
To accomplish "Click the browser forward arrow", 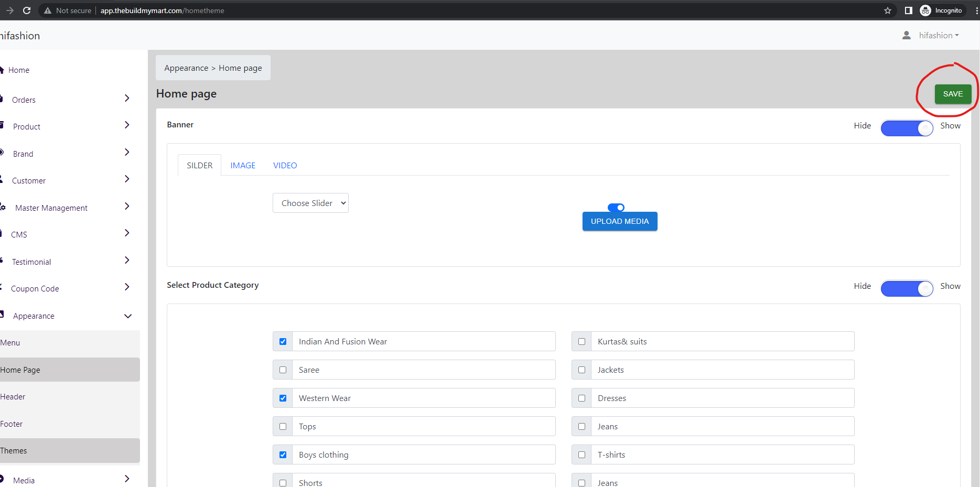I will click(x=9, y=10).
